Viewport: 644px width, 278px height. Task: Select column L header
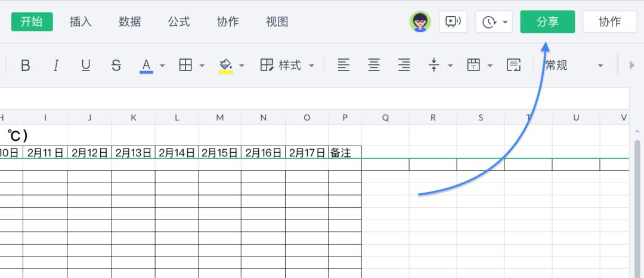177,118
